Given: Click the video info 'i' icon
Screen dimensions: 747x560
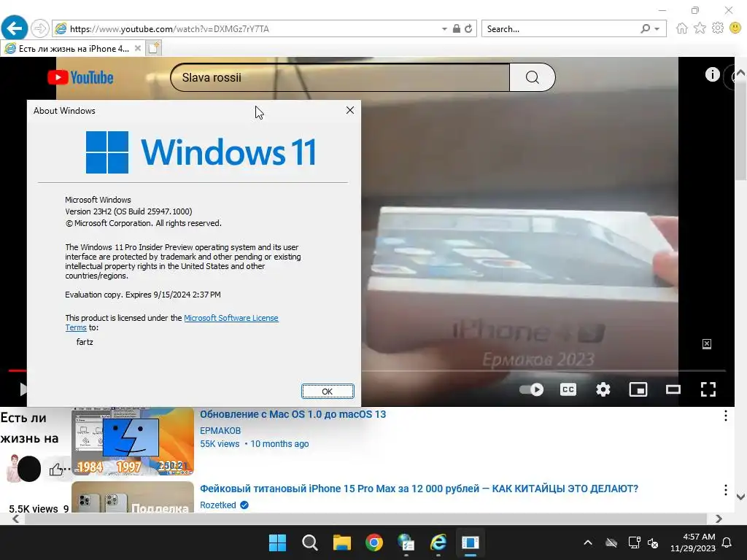Looking at the screenshot, I should pyautogui.click(x=712, y=74).
